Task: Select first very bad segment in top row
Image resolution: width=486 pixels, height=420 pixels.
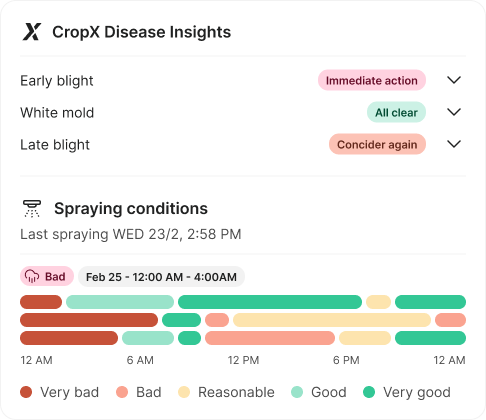Action: [x=41, y=302]
